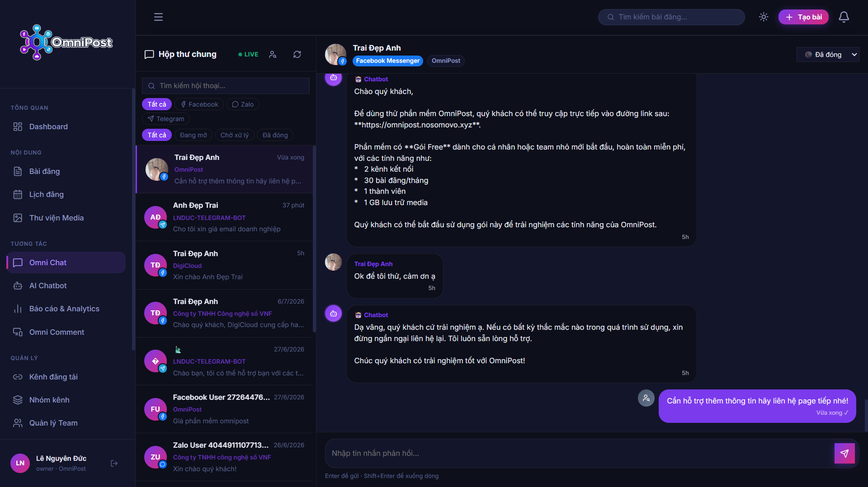The width and height of the screenshot is (868, 487).
Task: Select the status filter Tất cả chip
Action: 156,135
